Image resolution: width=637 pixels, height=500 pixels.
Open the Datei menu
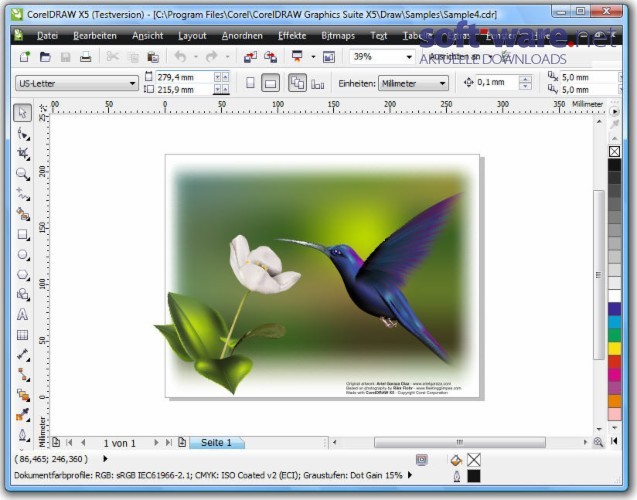coord(47,36)
